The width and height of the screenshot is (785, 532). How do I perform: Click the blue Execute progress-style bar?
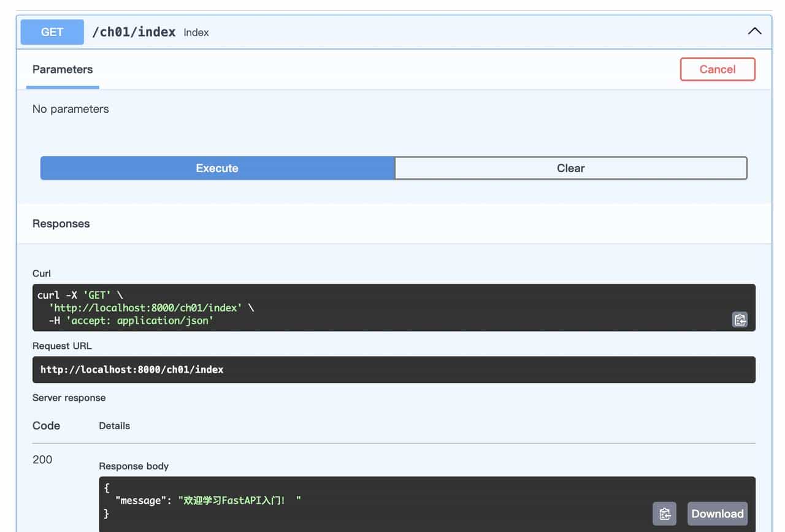(217, 168)
